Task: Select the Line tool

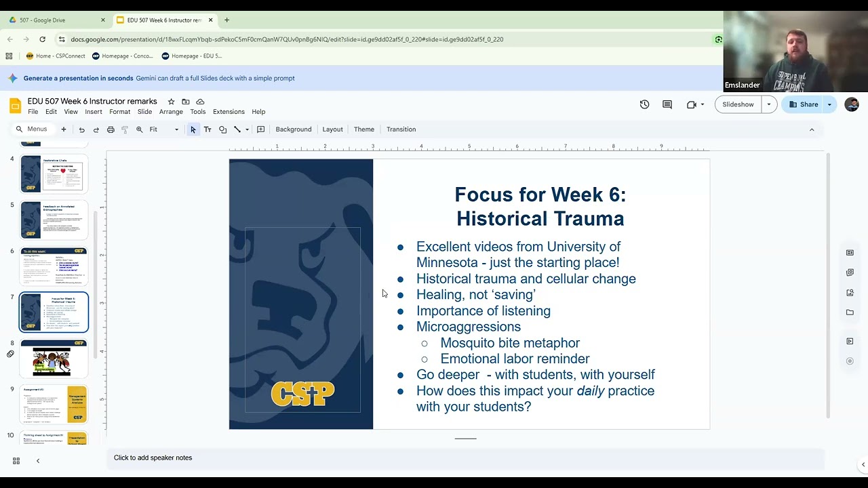Action: [x=237, y=129]
